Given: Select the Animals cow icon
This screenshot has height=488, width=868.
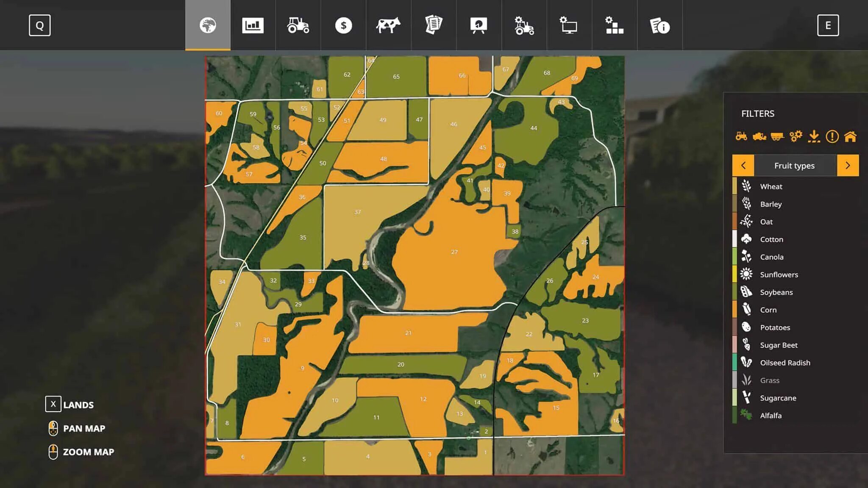Looking at the screenshot, I should click(388, 25).
